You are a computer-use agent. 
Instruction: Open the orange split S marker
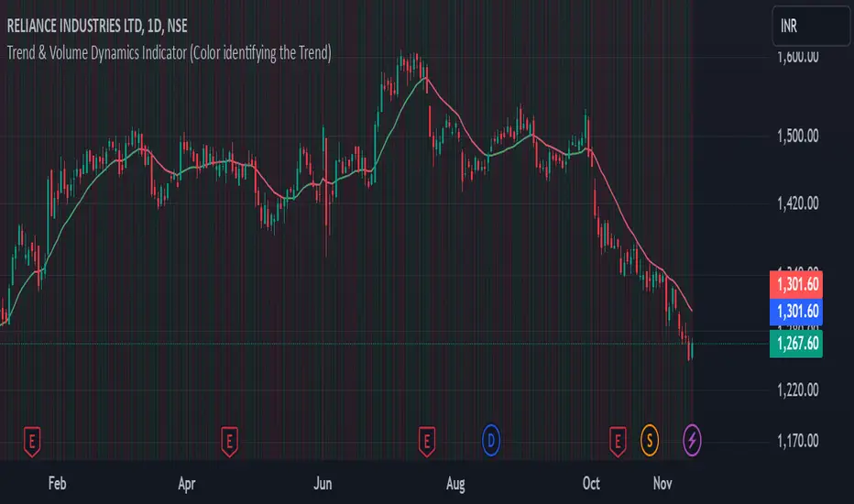click(x=650, y=440)
